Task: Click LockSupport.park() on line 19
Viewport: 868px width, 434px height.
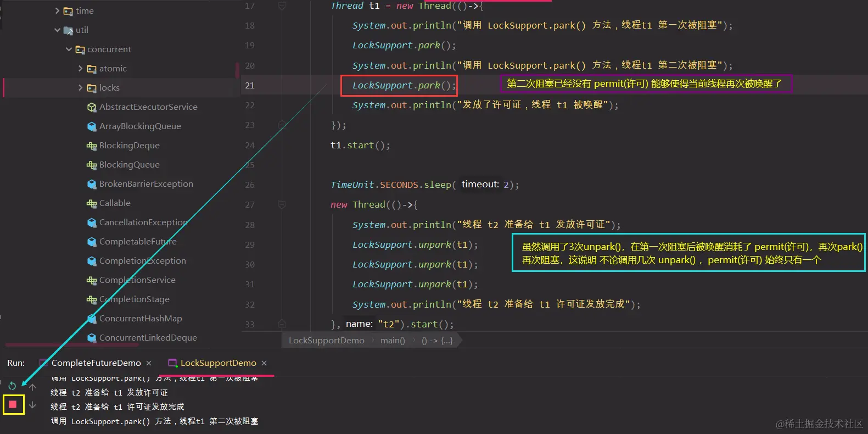Action: (404, 46)
